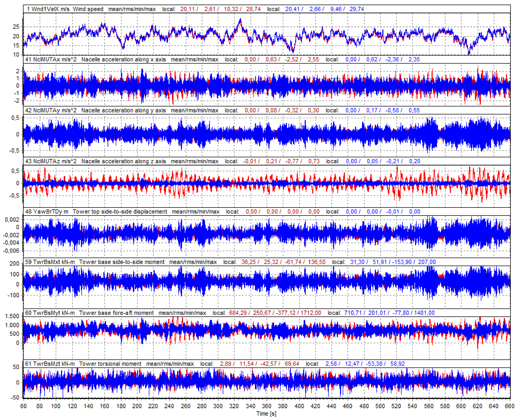This screenshot has height=420, width=518.
Task: Click the blue wind speed max value 29,74
Action: pyautogui.click(x=357, y=9)
